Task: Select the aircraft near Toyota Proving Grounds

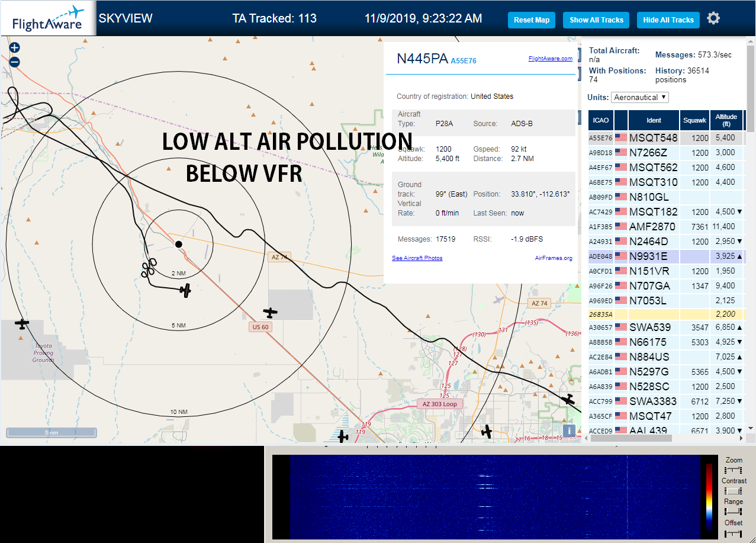Action: (x=22, y=323)
